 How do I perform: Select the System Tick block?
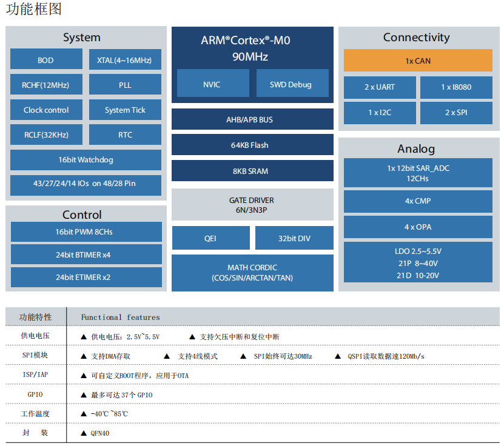[x=125, y=110]
